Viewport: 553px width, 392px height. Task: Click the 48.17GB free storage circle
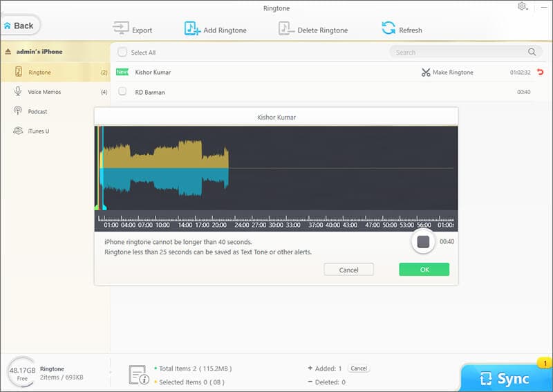[22, 373]
